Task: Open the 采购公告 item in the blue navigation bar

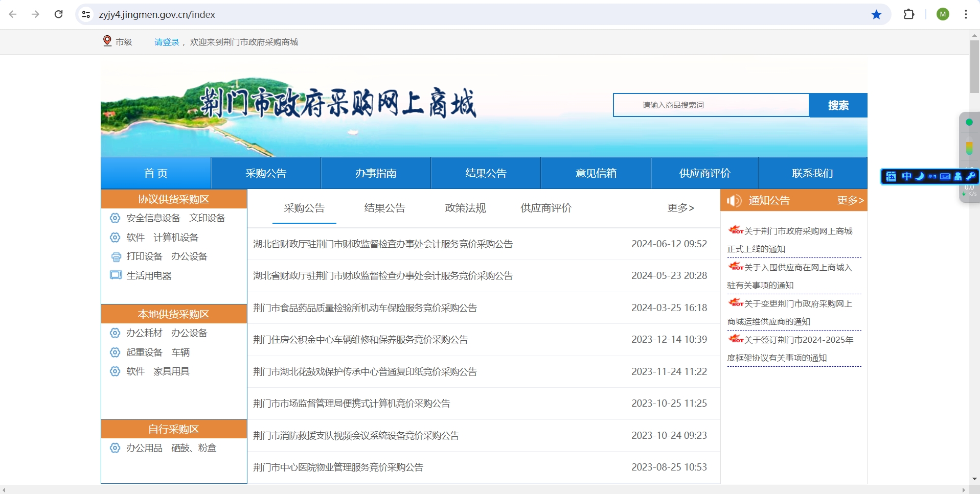Action: pyautogui.click(x=266, y=173)
